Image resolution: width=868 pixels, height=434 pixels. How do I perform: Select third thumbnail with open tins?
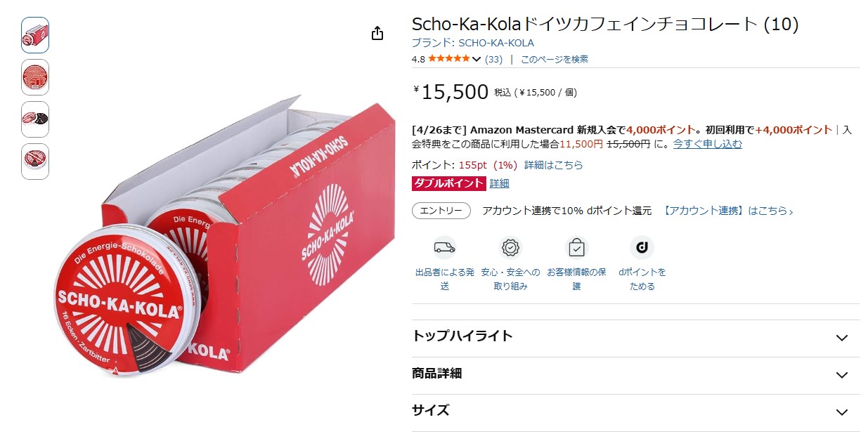35,119
